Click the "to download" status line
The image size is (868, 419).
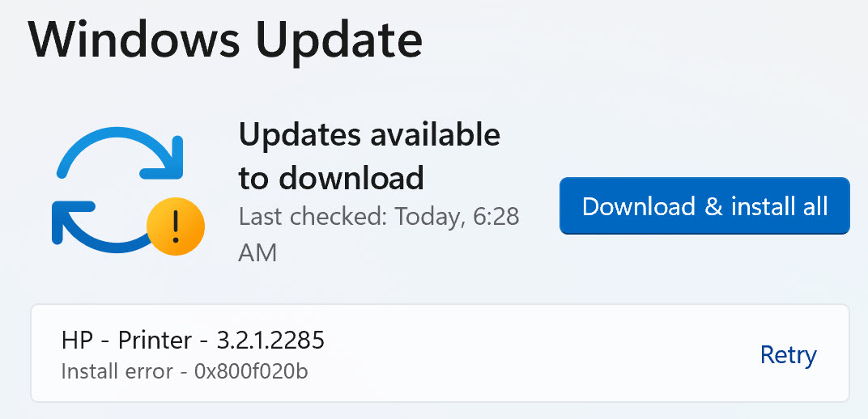[331, 178]
